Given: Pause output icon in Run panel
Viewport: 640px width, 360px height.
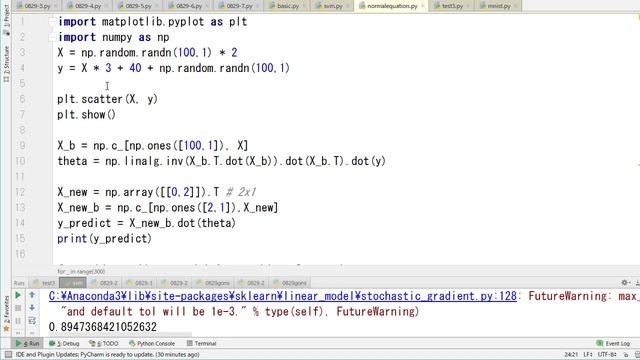Looking at the screenshot, I should (18, 321).
